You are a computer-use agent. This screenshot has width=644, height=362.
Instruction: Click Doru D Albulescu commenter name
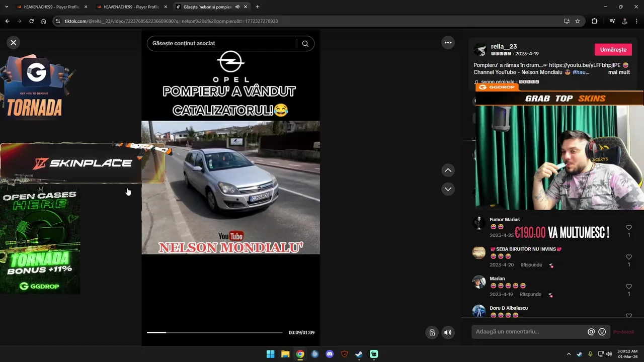point(509,308)
